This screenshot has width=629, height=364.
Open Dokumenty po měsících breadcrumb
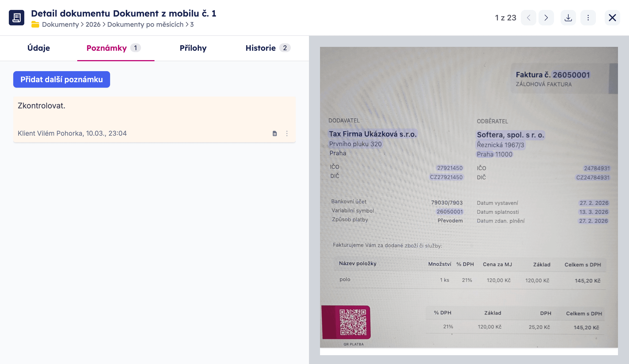(145, 25)
